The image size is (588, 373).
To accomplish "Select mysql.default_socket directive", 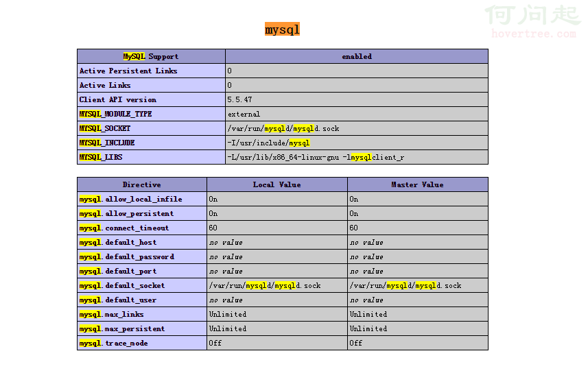I will 122,286.
